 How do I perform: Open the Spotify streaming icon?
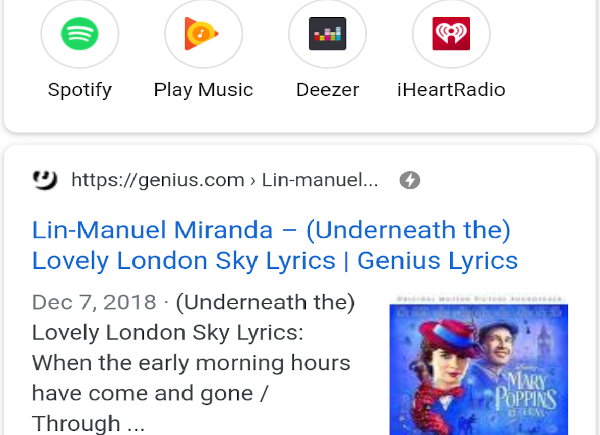[80, 34]
